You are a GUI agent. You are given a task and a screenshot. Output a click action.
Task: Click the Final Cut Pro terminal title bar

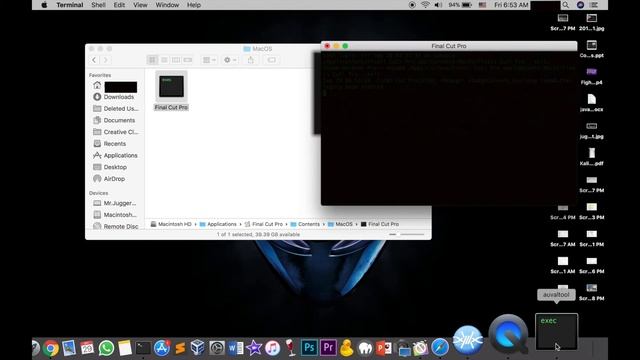pyautogui.click(x=449, y=46)
